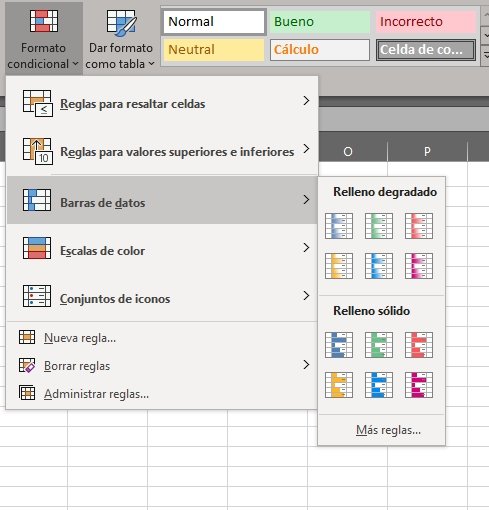
Task: Apply orange solid fill data bar
Action: click(x=339, y=385)
